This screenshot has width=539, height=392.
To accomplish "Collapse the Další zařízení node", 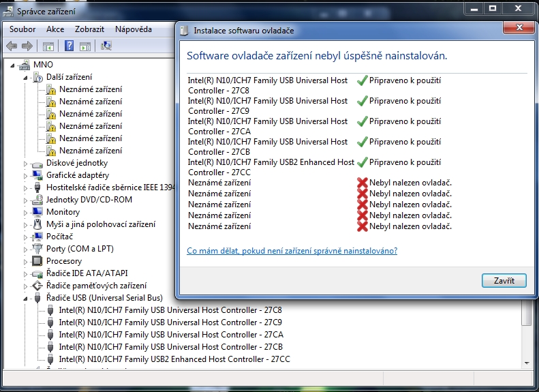I will (25, 78).
